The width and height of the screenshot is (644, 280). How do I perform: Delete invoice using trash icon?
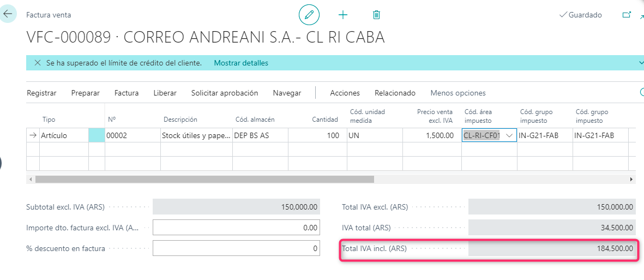pos(376,15)
